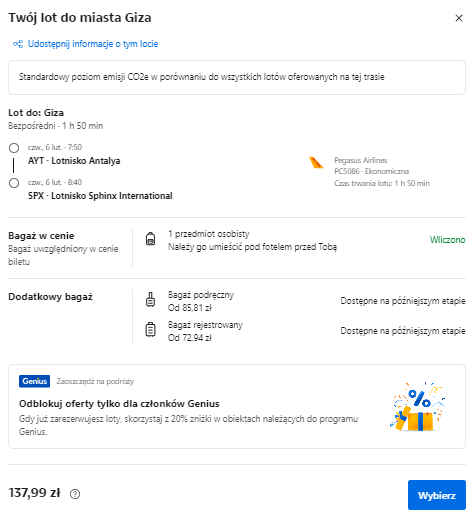Click the checked baggage suitcase icon
Viewport: 475px width, 520px height.
151,329
